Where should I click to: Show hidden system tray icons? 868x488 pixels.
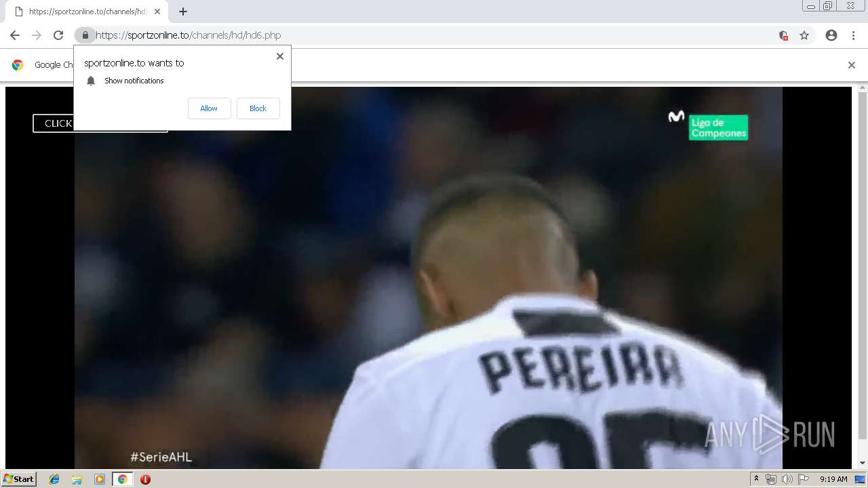(x=756, y=479)
